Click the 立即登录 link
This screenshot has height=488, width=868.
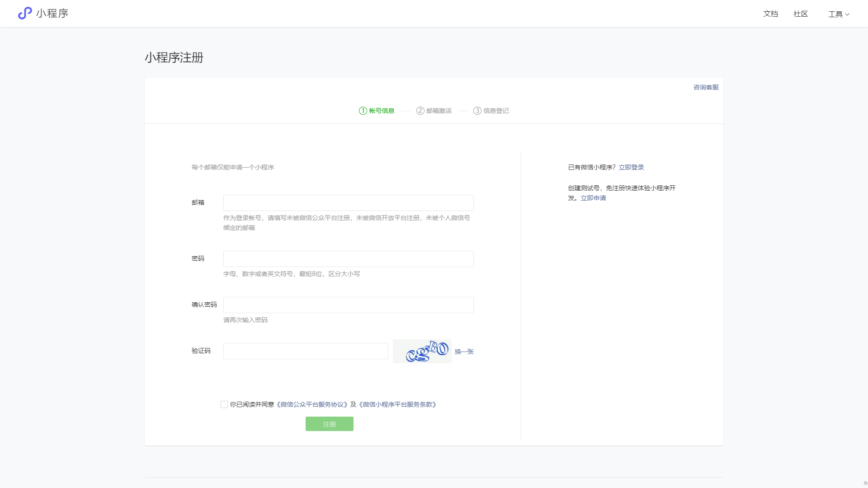(631, 167)
